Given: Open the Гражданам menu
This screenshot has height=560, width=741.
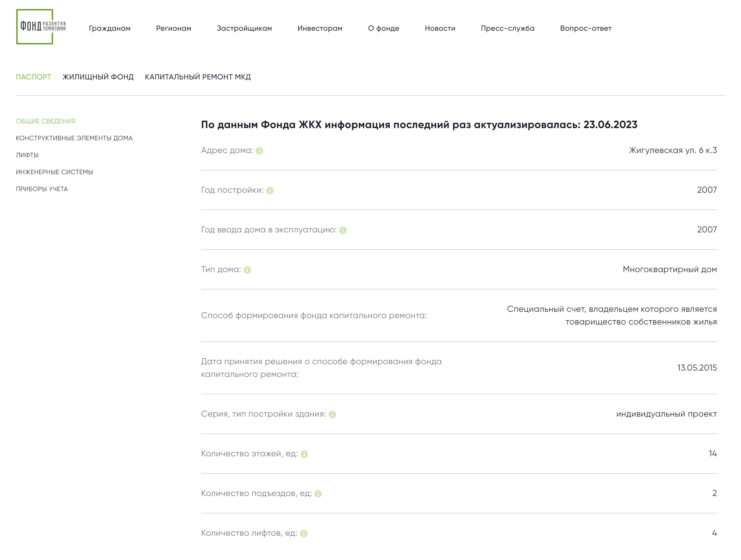Looking at the screenshot, I should [x=110, y=29].
